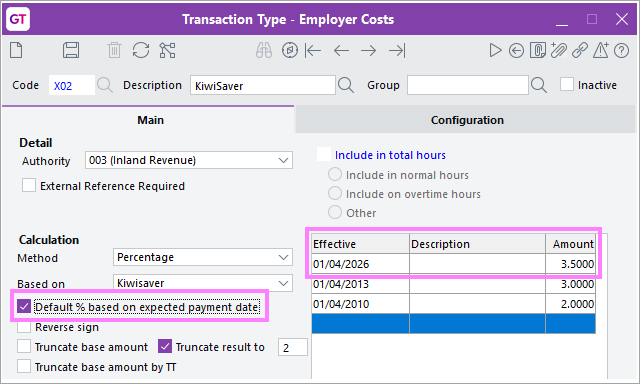Viewport: 640px width, 384px height.
Task: Go to previous record arrow
Action: (x=341, y=51)
